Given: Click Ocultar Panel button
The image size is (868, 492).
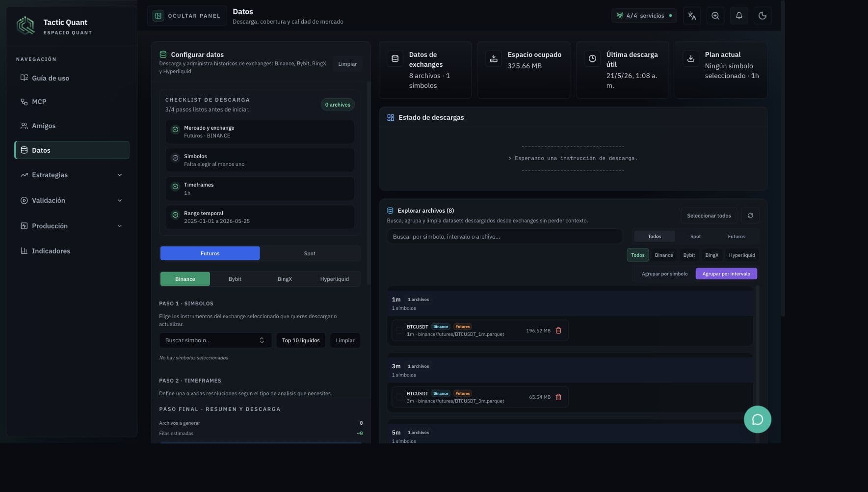Looking at the screenshot, I should 187,16.
